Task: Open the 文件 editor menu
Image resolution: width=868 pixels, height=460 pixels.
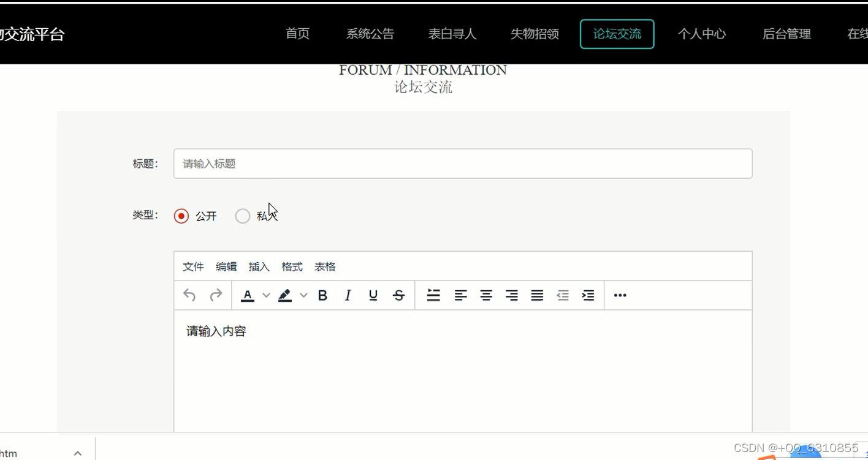Action: click(x=193, y=266)
